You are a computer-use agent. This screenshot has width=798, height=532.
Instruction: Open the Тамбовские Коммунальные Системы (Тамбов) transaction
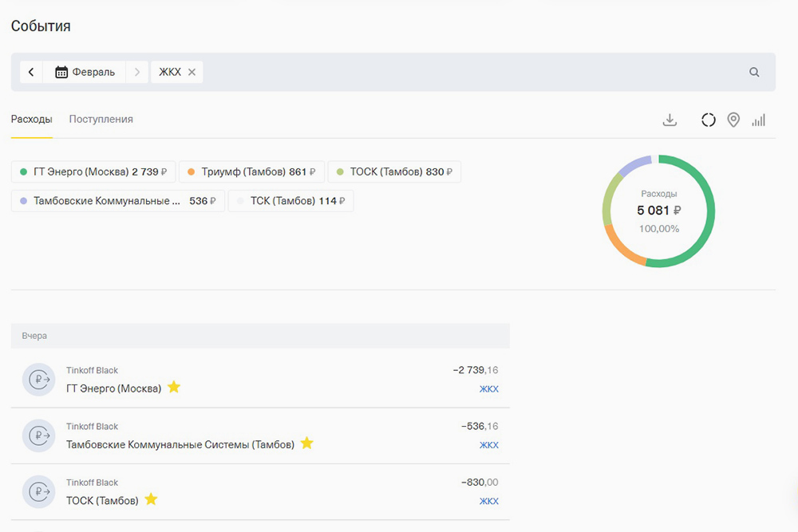[260, 435]
